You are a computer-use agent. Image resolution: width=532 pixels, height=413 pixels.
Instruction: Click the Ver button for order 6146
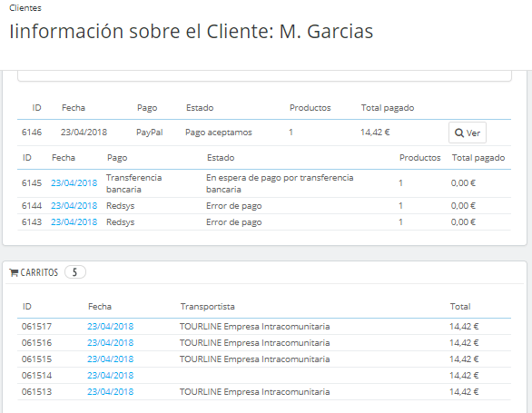[x=468, y=133]
